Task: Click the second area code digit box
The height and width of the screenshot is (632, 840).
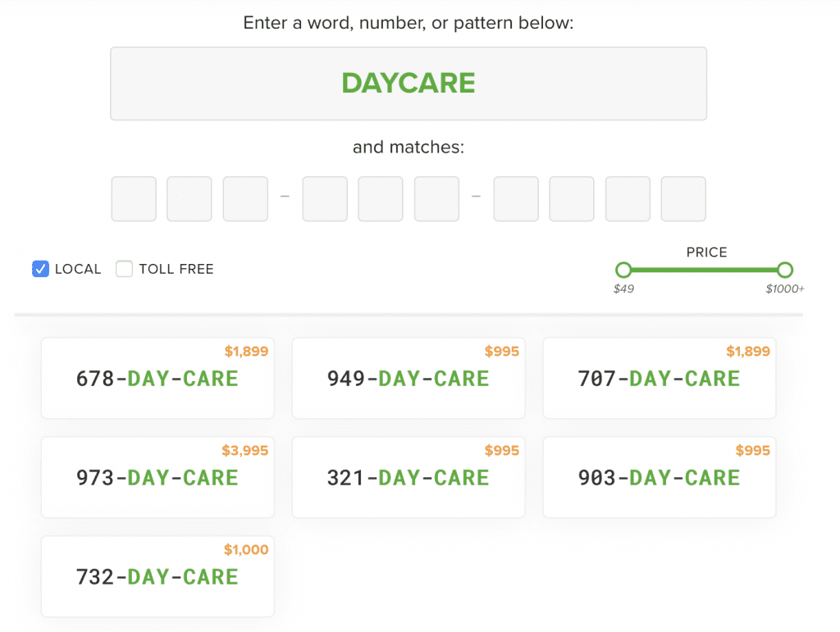Action: coord(189,199)
